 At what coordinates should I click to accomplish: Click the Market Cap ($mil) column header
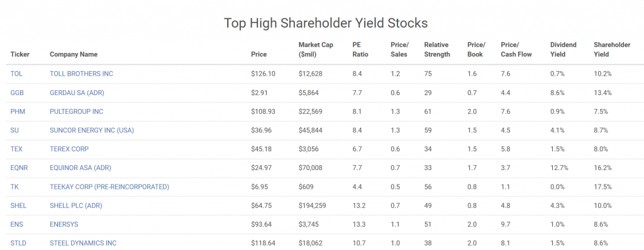[316, 49]
